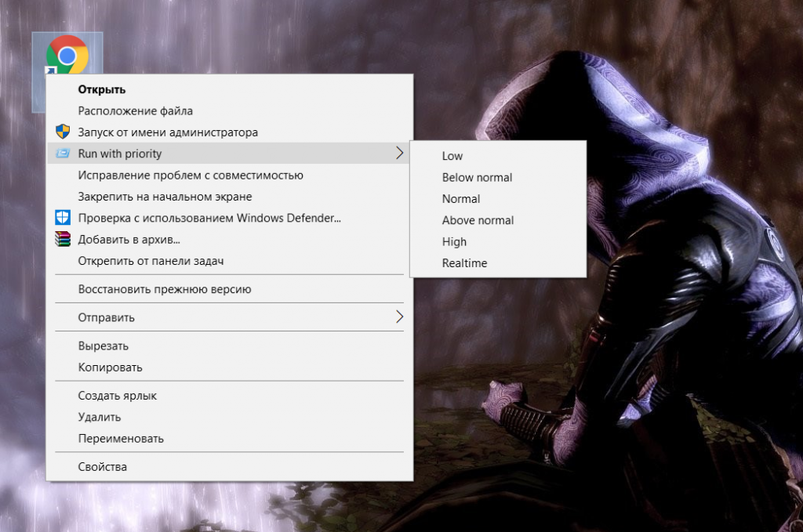
Task: Click the WinRAR archive books icon
Action: click(63, 240)
